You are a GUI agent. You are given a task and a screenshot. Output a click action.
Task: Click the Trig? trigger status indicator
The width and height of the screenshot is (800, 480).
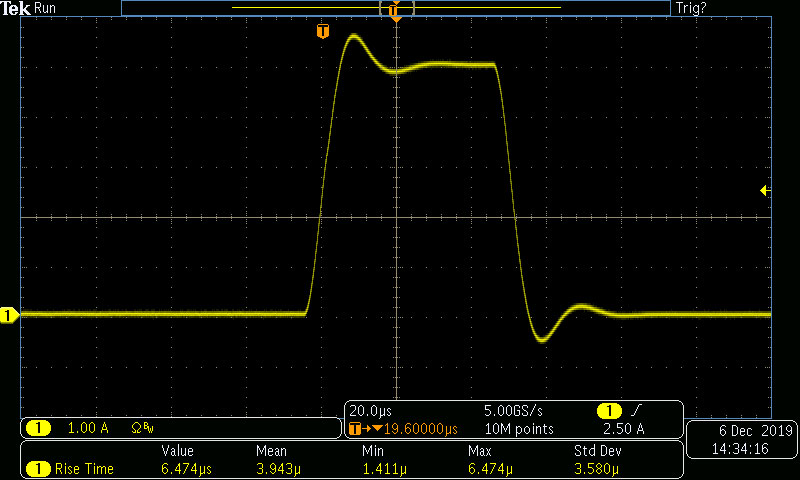(691, 8)
